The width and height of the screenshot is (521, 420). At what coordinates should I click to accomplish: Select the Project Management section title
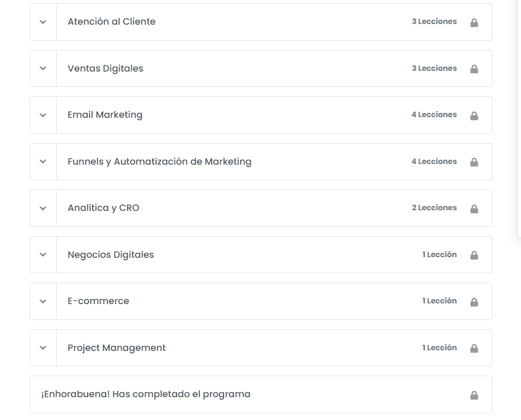coord(116,348)
